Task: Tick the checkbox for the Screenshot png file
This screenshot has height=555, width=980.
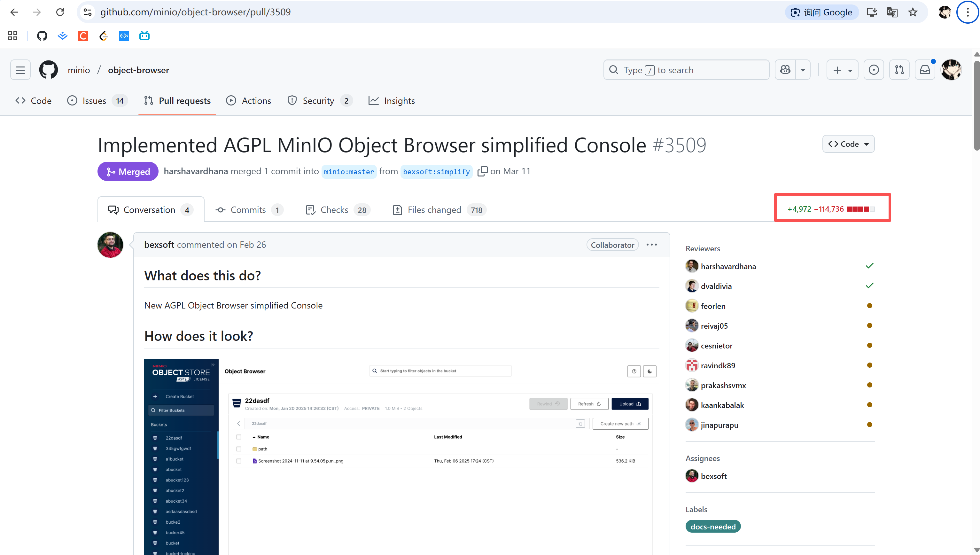Action: point(238,461)
